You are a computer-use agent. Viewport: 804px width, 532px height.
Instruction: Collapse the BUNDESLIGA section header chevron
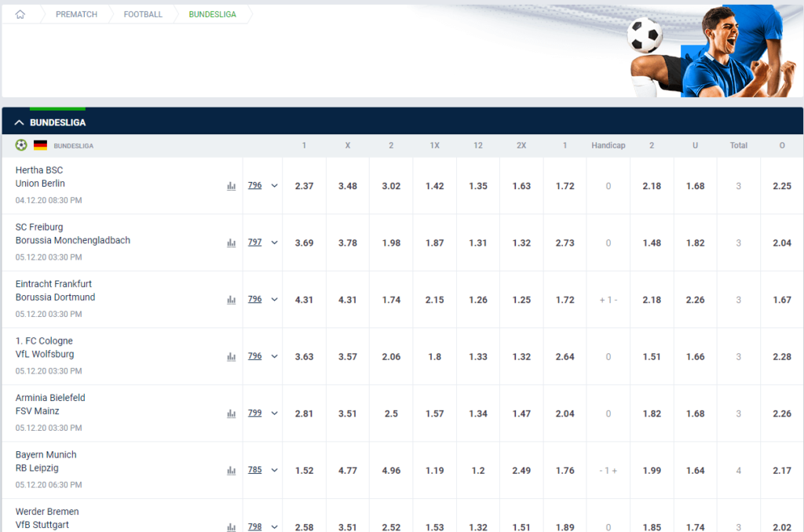19,122
